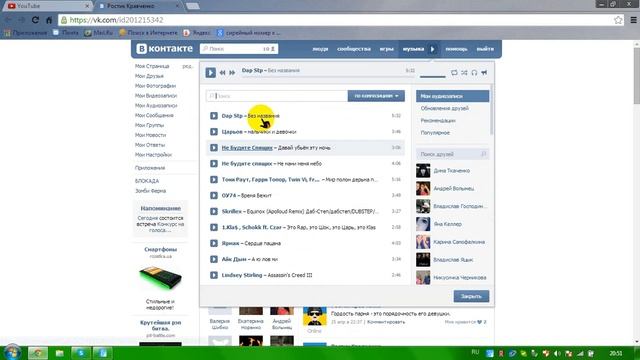This screenshot has height=360, width=640.
Task: Click the large play button in audio player header
Action: coord(210,72)
